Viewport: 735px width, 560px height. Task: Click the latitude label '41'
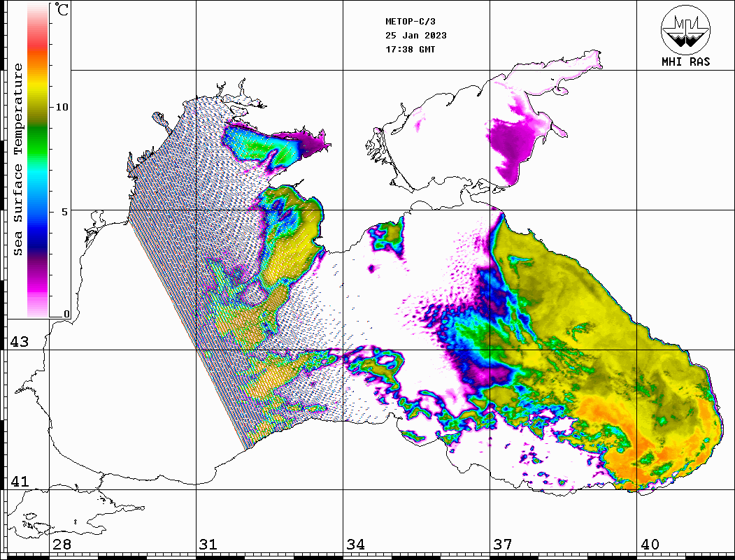[19, 482]
